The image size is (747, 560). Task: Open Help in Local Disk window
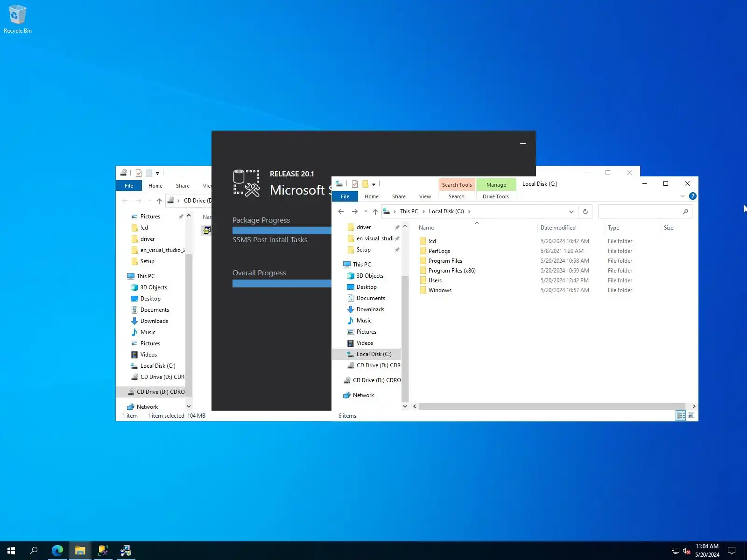click(x=693, y=196)
